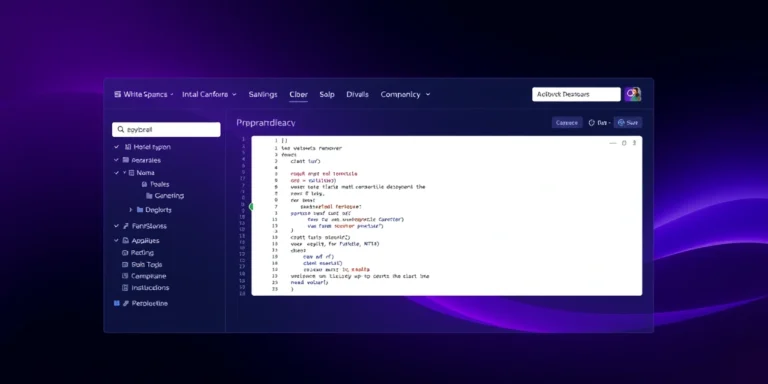This screenshot has width=768, height=384.
Task: Expand the Deglorts folder arrow
Action: pyautogui.click(x=131, y=210)
